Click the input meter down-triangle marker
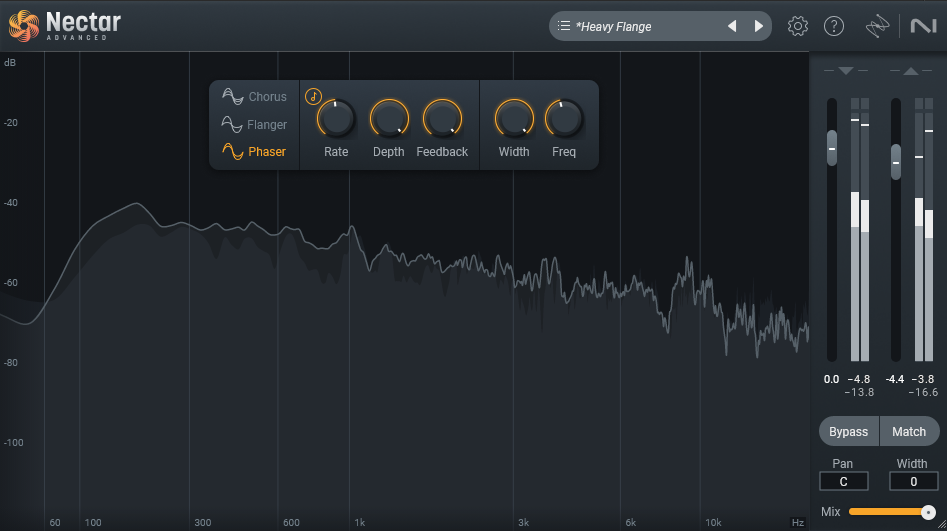The height and width of the screenshot is (531, 947). click(846, 71)
